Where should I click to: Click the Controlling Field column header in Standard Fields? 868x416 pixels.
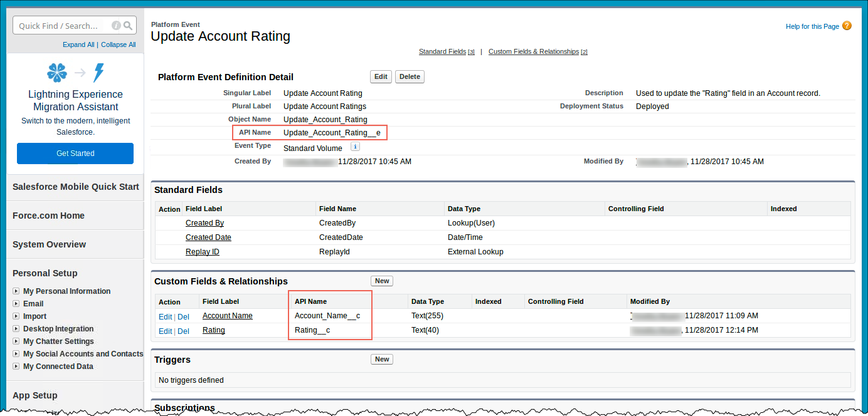tap(636, 209)
